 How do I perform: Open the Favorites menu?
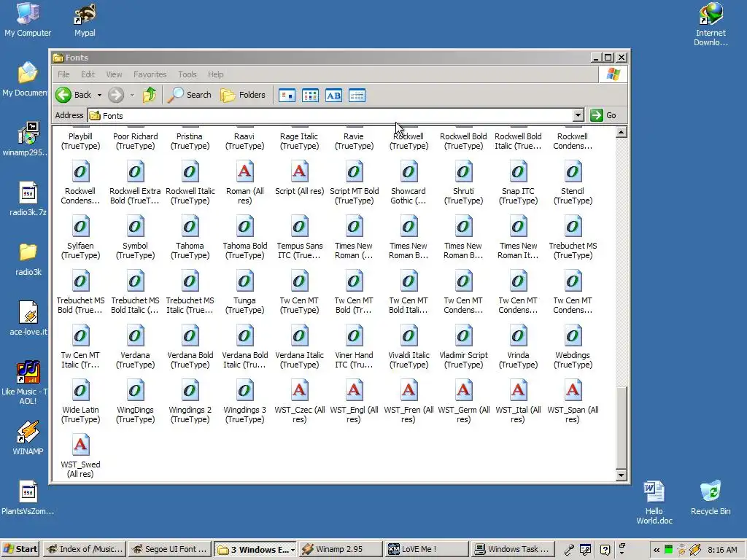coord(150,74)
